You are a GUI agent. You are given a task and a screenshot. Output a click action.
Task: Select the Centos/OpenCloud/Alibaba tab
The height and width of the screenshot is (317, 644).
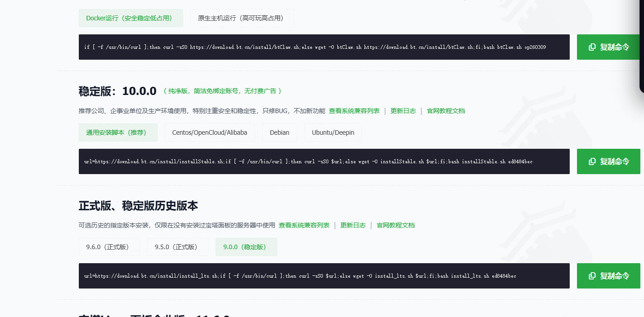point(210,132)
